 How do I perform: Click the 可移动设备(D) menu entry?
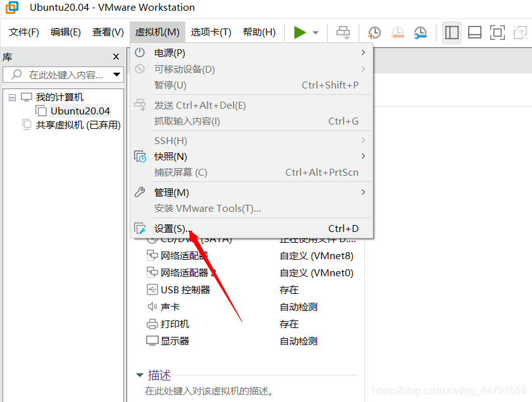(x=252, y=69)
